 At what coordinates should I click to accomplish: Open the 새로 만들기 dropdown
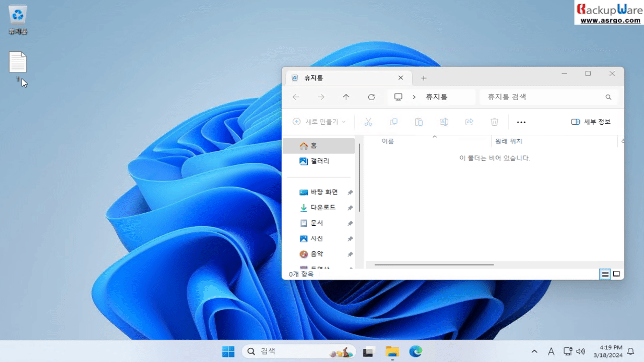coord(319,122)
